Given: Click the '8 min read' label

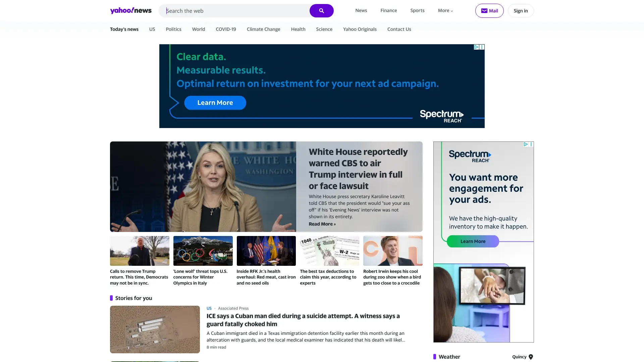Looking at the screenshot, I should click(216, 347).
